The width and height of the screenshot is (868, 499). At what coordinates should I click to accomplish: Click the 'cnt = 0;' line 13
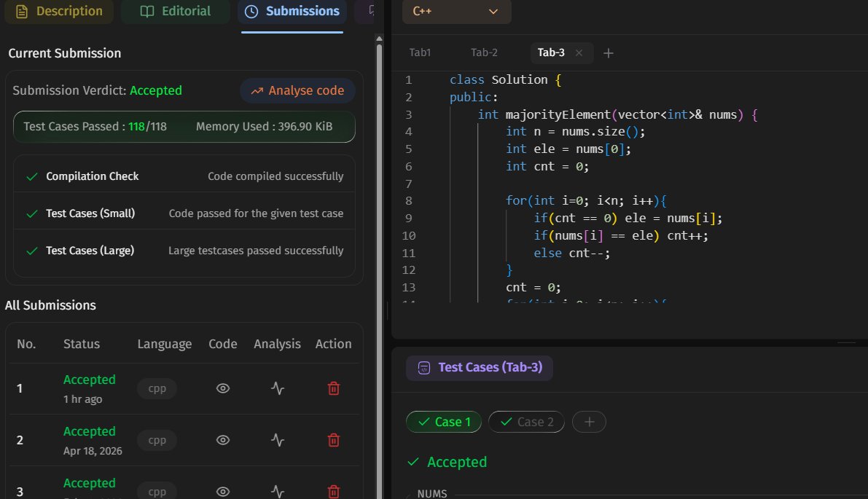pyautogui.click(x=533, y=288)
